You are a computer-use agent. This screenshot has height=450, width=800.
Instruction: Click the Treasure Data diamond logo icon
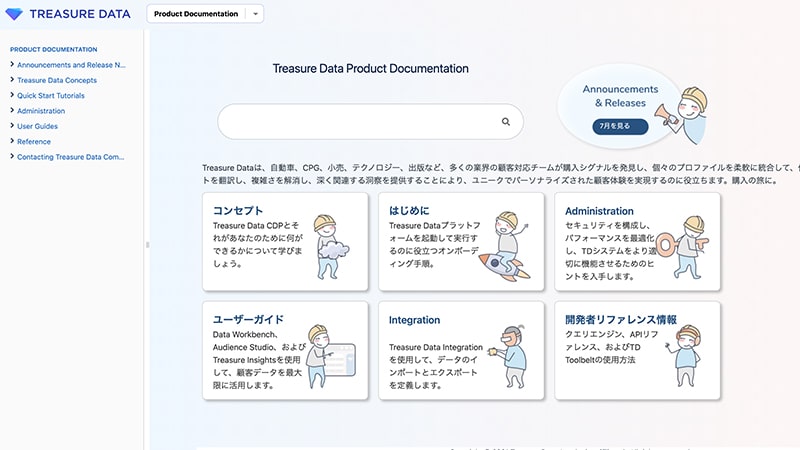14,14
